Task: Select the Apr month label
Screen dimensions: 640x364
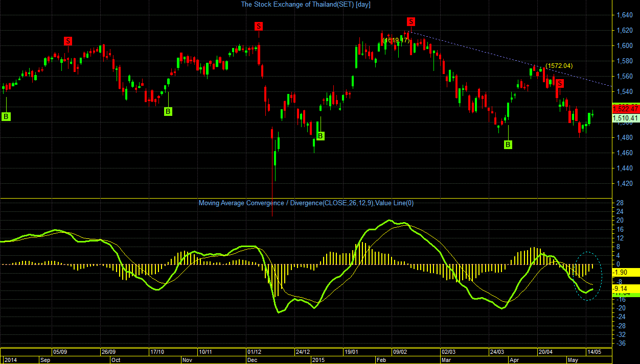Action: 514,359
